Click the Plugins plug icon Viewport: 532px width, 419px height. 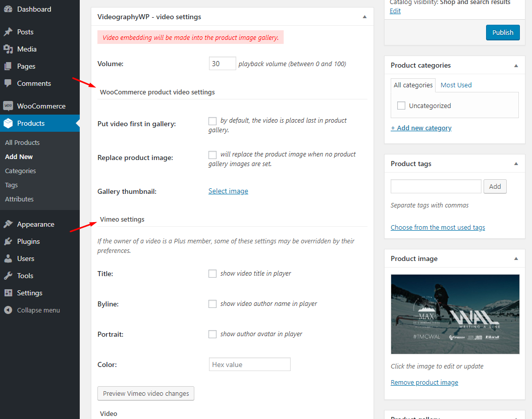point(8,241)
